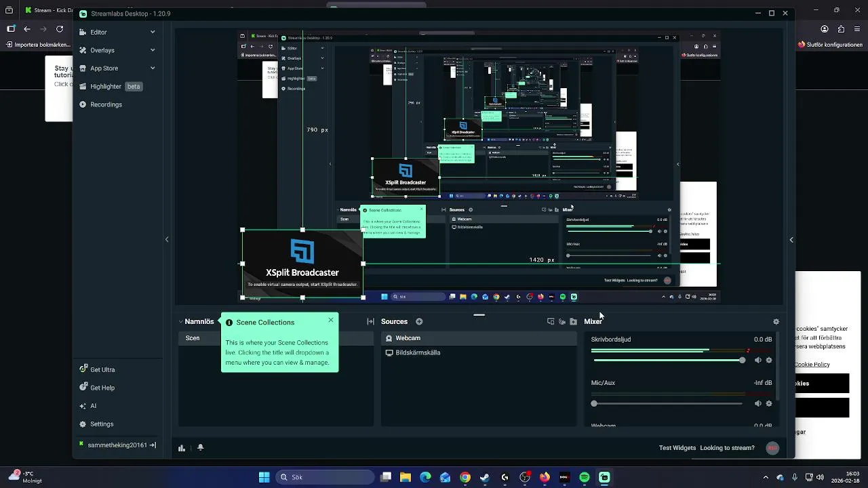The image size is (868, 488).
Task: Open Skrivbordsljud source settings gear
Action: (x=769, y=361)
